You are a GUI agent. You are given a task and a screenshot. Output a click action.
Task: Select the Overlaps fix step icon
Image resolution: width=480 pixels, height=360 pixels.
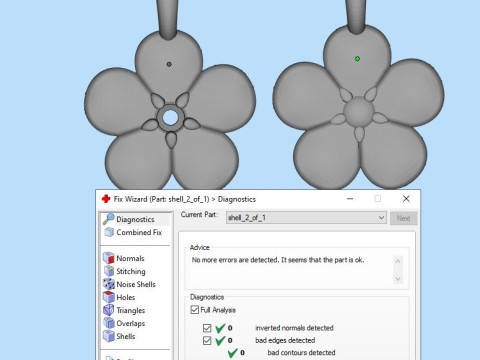[109, 323]
